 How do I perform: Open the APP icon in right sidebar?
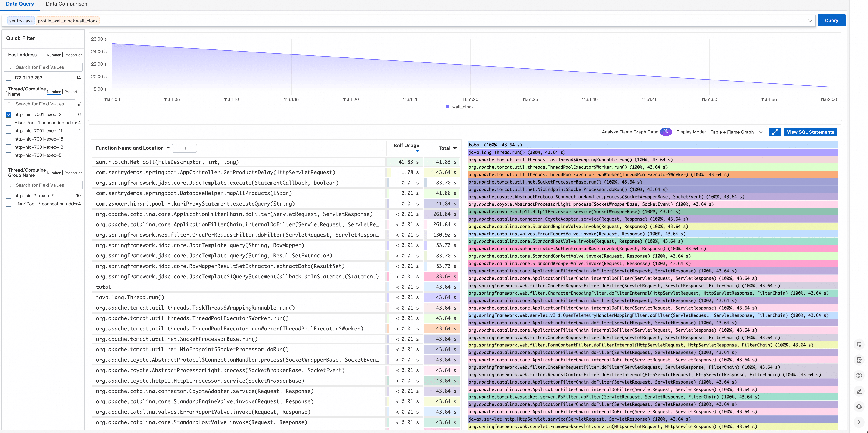coord(859,360)
